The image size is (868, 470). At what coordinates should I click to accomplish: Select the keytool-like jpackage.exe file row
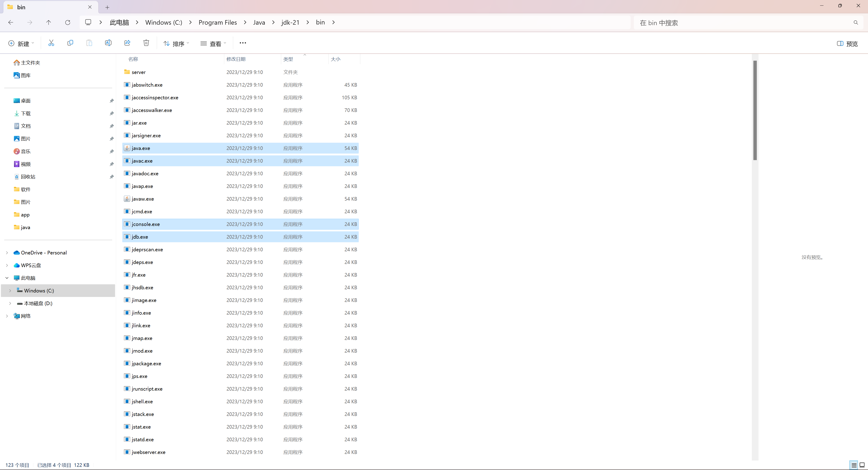(x=240, y=363)
